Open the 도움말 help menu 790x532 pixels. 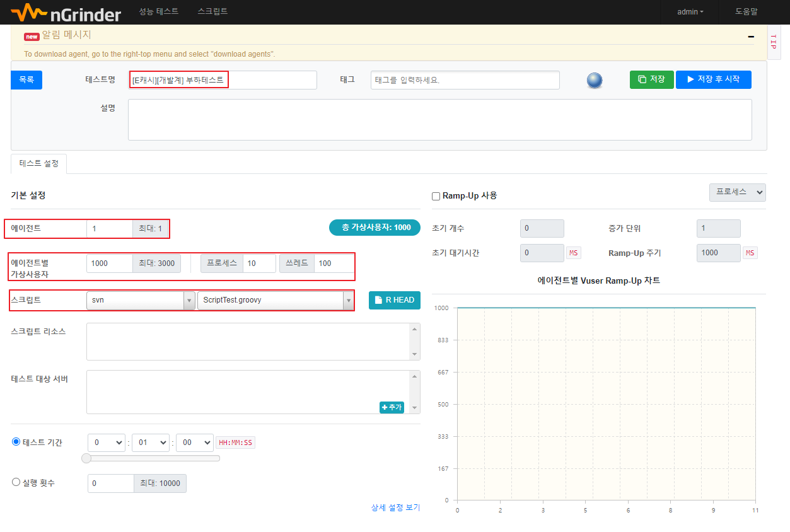pyautogui.click(x=746, y=11)
